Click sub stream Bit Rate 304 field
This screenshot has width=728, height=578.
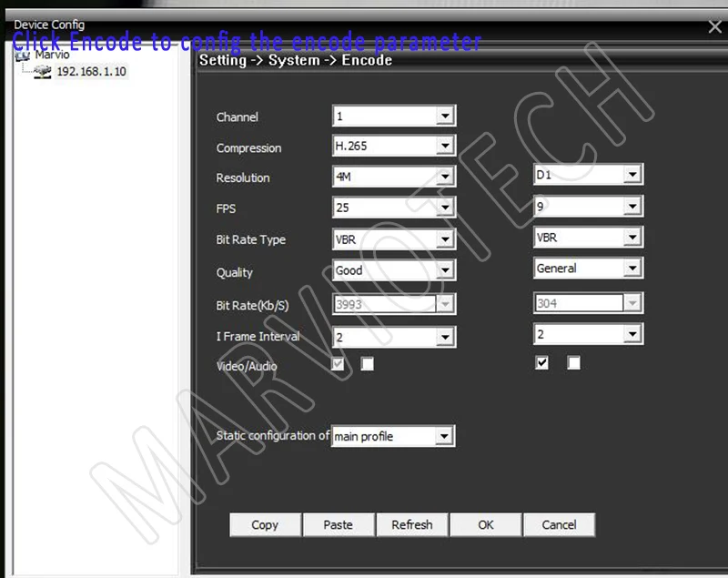pyautogui.click(x=588, y=303)
